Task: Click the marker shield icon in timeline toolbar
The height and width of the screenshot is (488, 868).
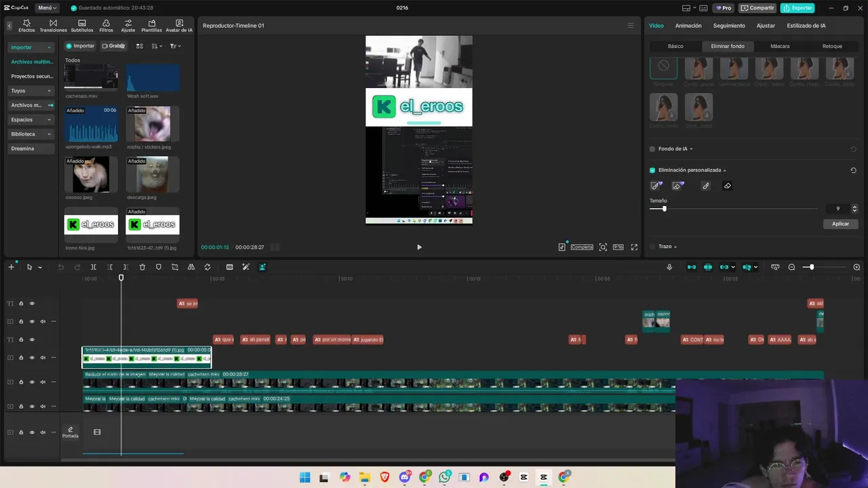Action: coord(159,267)
